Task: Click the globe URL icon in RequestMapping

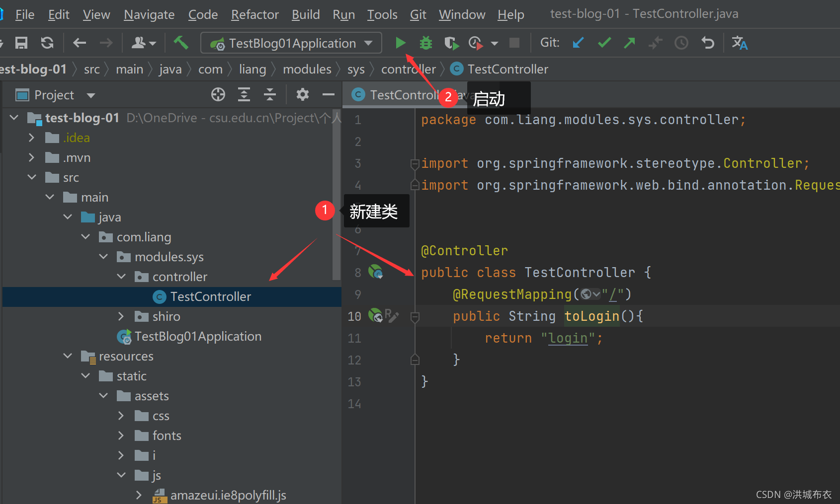Action: (590, 294)
